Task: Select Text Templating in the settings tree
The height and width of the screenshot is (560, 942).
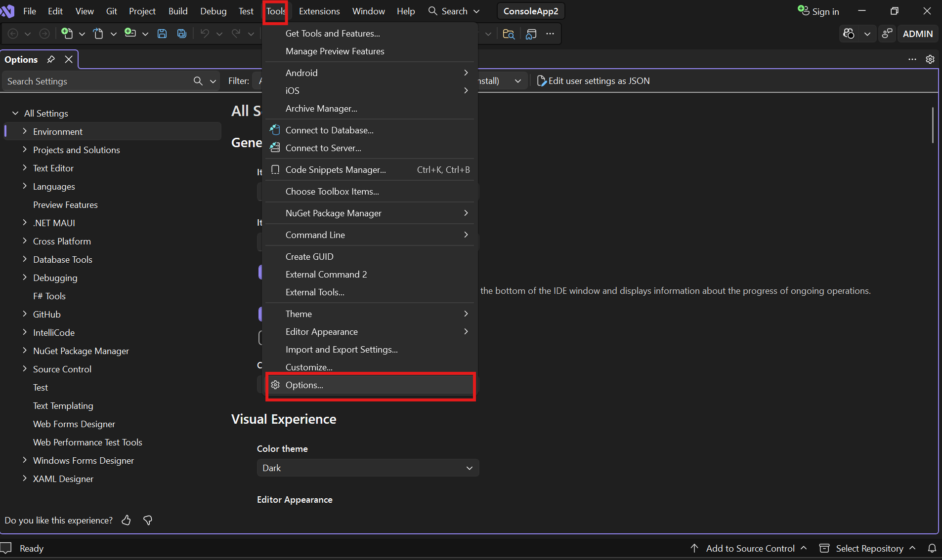Action: [63, 405]
